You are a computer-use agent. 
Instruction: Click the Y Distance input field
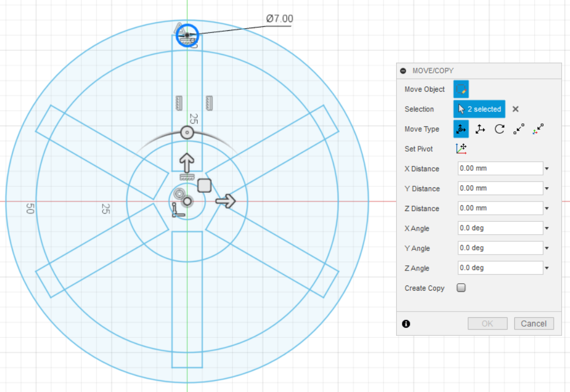[500, 188]
